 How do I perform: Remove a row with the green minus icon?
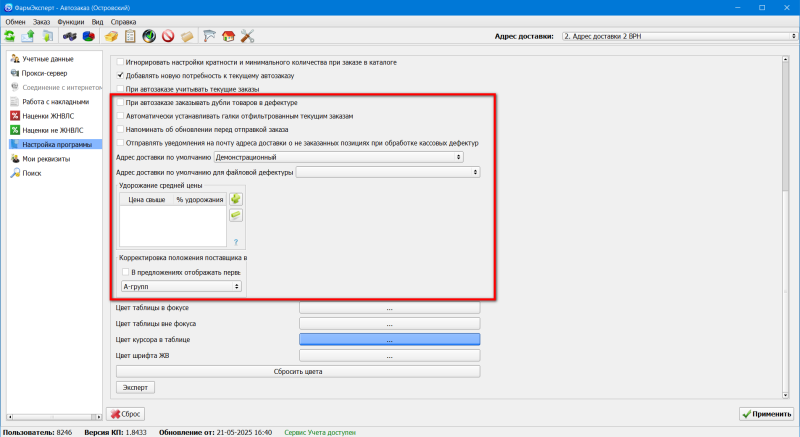point(236,215)
